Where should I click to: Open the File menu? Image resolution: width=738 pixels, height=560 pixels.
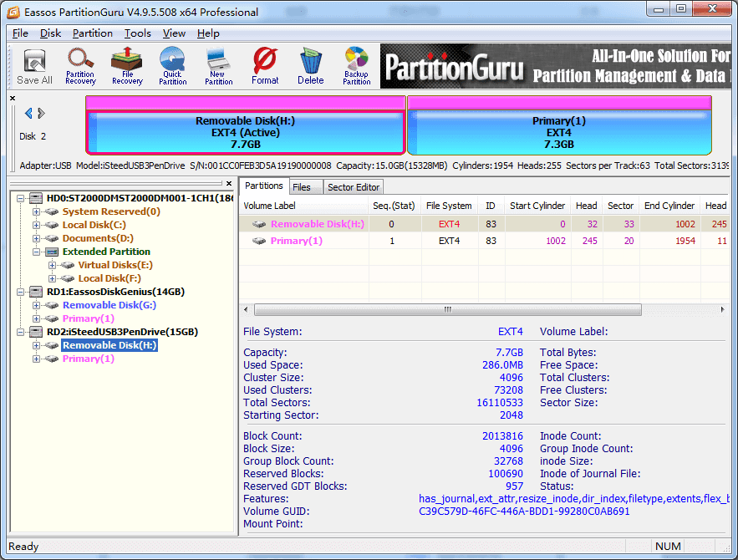click(20, 33)
